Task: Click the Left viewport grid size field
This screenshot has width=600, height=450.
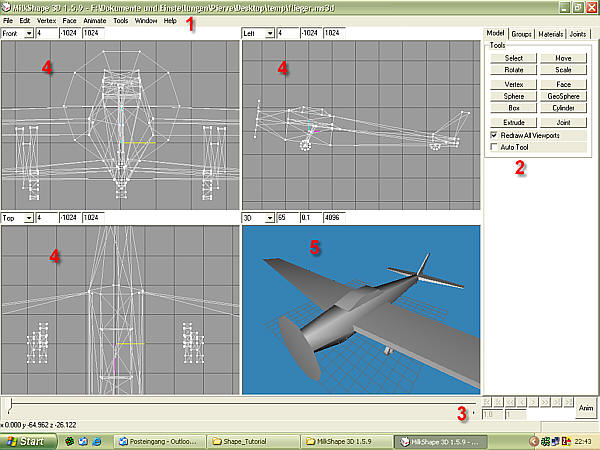Action: pyautogui.click(x=287, y=33)
